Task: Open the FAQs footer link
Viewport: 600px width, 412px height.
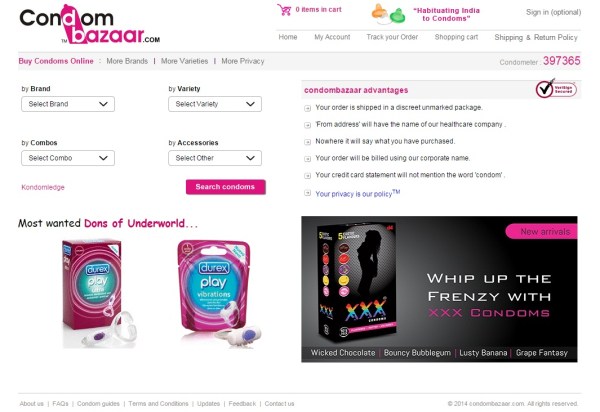Action: click(x=60, y=404)
